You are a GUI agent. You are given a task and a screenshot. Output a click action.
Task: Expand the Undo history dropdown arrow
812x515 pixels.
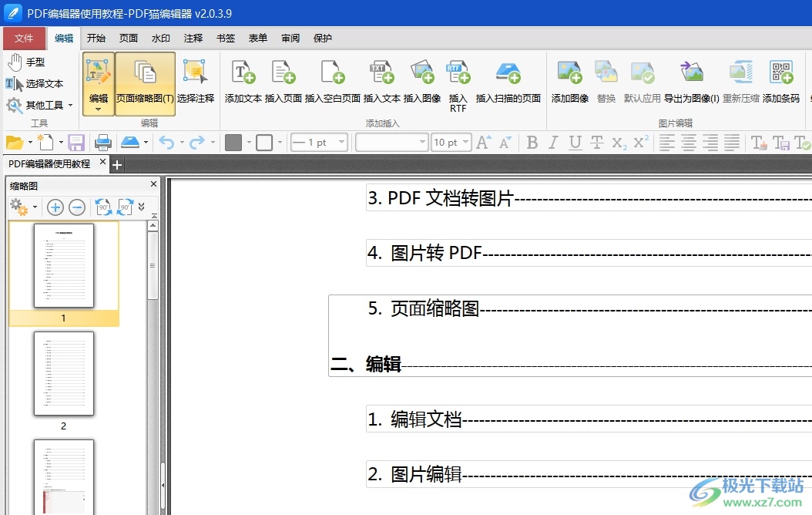point(182,142)
